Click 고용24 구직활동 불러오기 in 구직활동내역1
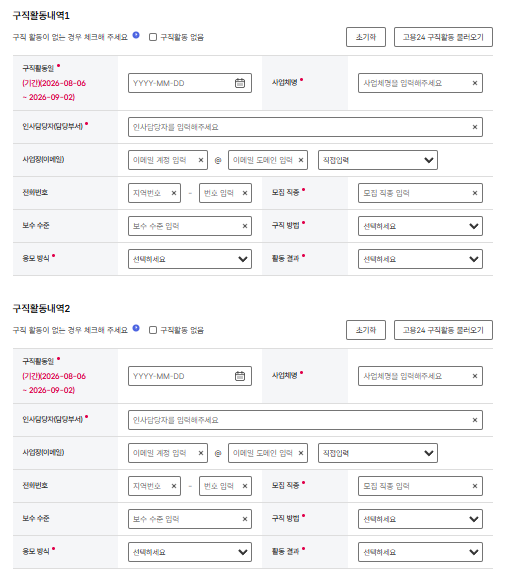The image size is (508, 581). click(x=443, y=37)
